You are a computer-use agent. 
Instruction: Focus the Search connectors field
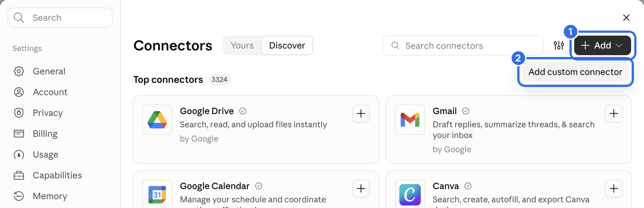point(463,45)
